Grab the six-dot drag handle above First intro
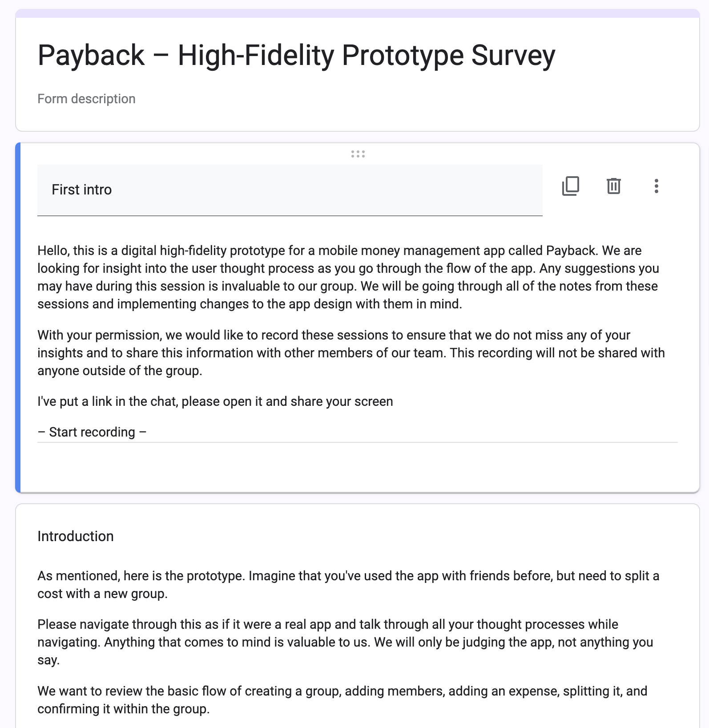The image size is (709, 728). pos(358,154)
